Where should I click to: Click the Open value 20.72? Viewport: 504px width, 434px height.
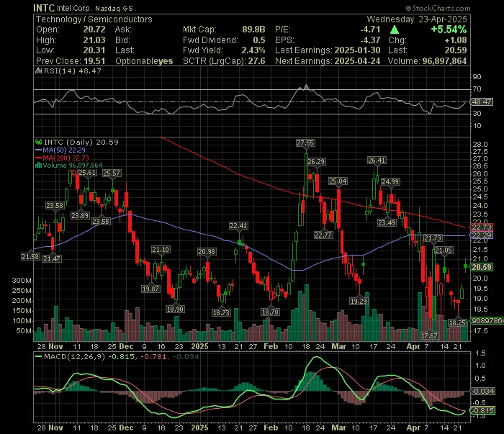point(94,30)
